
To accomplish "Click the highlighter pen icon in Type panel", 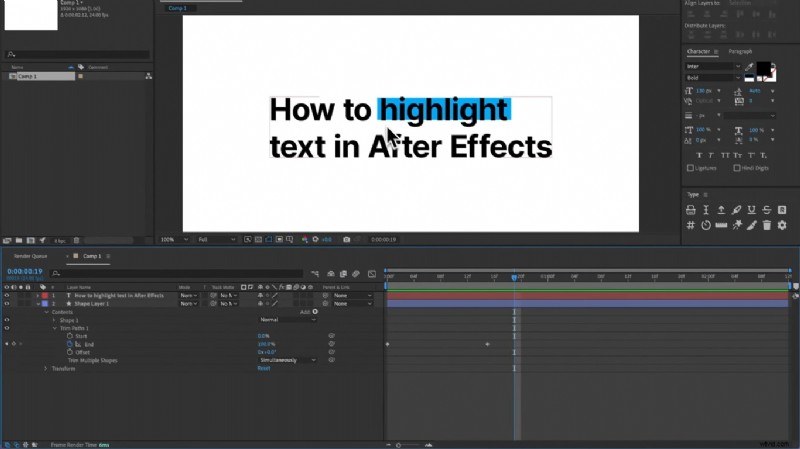I will (x=736, y=210).
